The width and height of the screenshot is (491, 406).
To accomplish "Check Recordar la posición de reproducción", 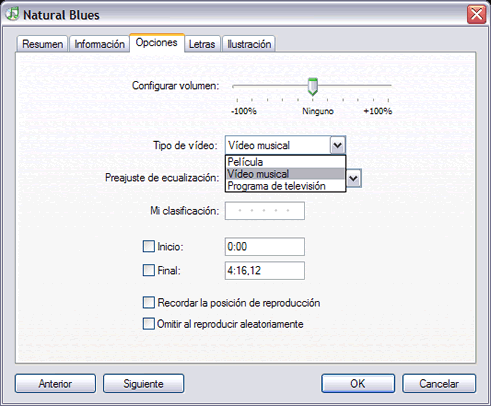I will point(149,303).
